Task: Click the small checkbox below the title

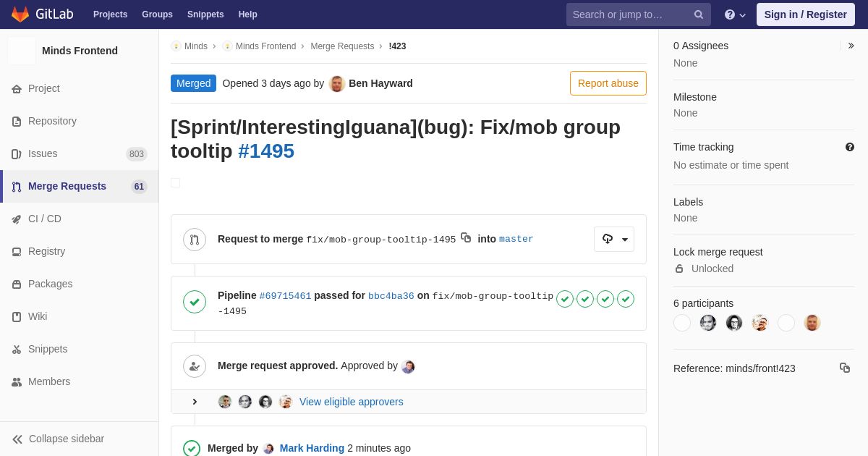Action: (175, 182)
